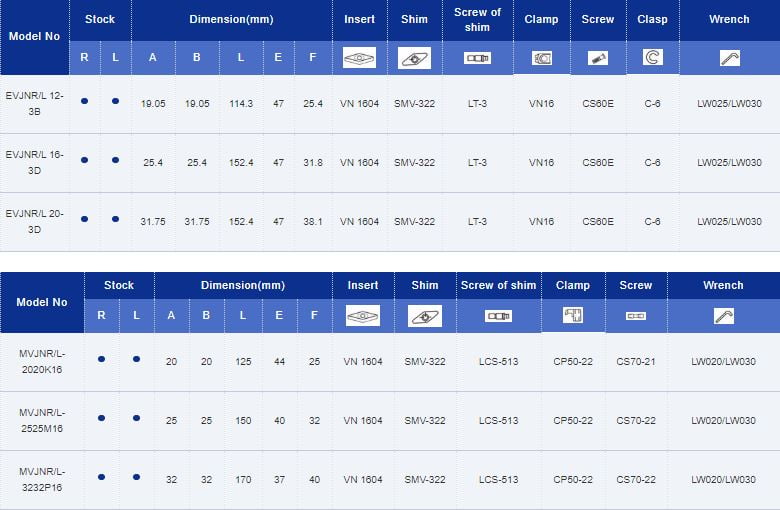Click the LW020/LW030 wrench cell for MVJNR/L-2020K16
The image size is (780, 510).
tap(723, 361)
